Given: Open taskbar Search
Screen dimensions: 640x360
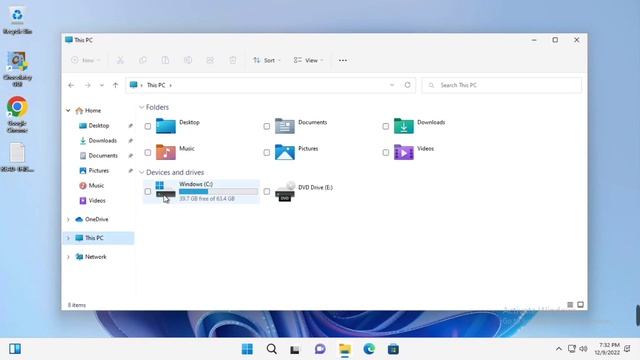Looking at the screenshot, I should click(271, 349).
